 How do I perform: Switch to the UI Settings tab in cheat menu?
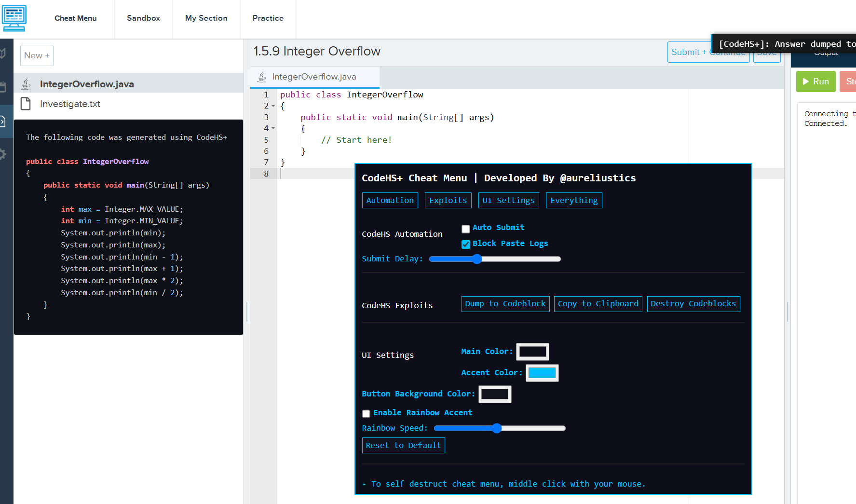click(509, 201)
